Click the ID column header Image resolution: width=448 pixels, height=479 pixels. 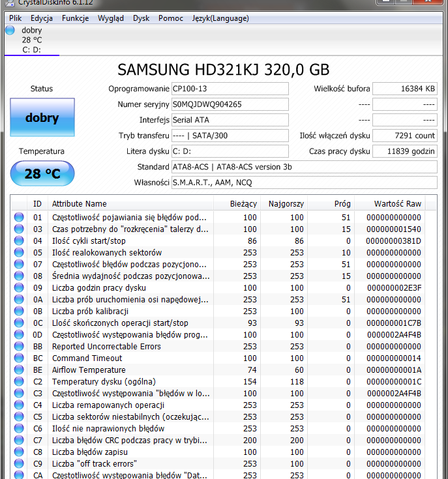pyautogui.click(x=37, y=204)
